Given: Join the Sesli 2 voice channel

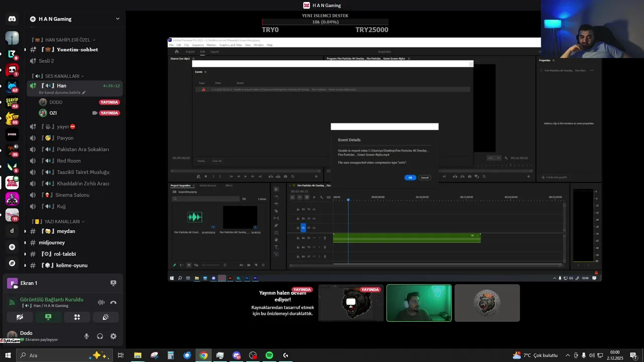Looking at the screenshot, I should pyautogui.click(x=75, y=61).
